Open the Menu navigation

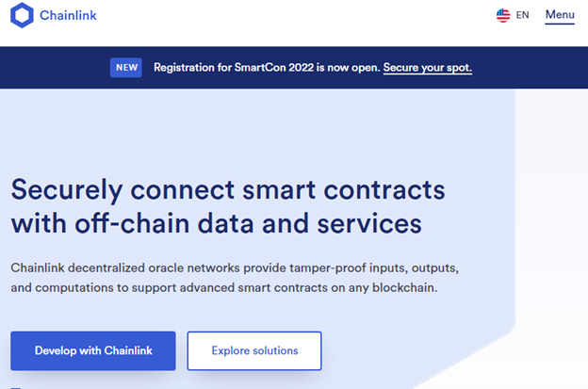pyautogui.click(x=559, y=15)
